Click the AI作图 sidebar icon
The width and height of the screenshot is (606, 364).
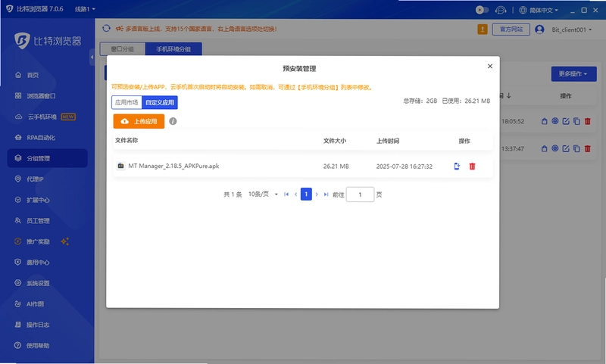[x=17, y=303]
